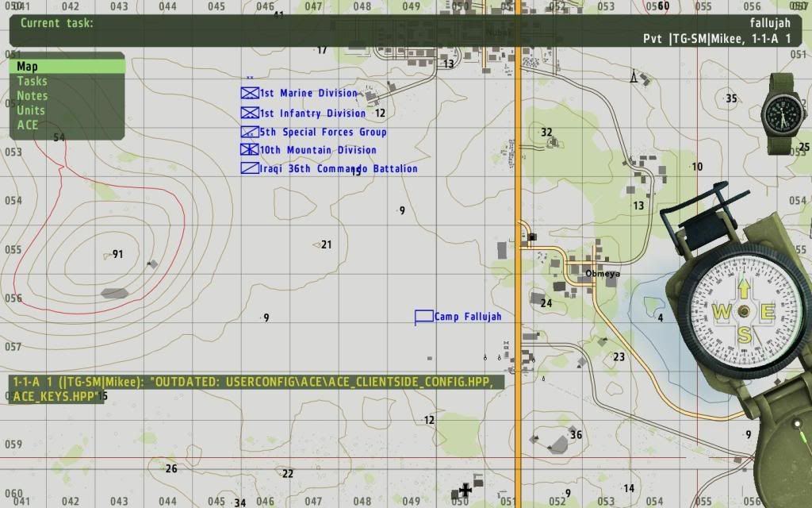
Task: Click the 1st Marine Division label text
Action: coord(308,94)
